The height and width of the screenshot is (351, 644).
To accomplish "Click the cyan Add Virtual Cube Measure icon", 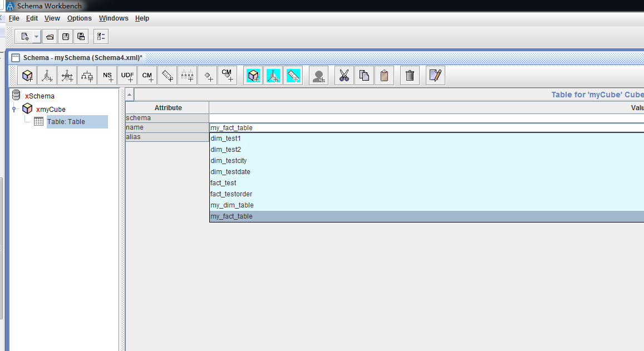I will tap(293, 76).
